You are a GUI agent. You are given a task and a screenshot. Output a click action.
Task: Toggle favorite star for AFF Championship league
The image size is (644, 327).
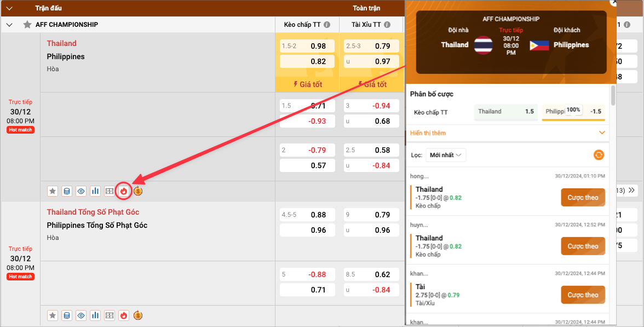pos(27,25)
